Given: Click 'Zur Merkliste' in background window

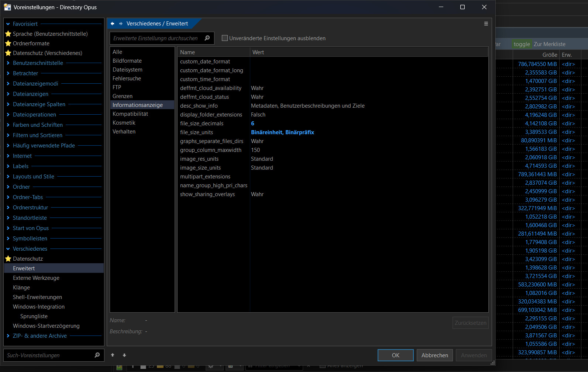Looking at the screenshot, I should (550, 44).
